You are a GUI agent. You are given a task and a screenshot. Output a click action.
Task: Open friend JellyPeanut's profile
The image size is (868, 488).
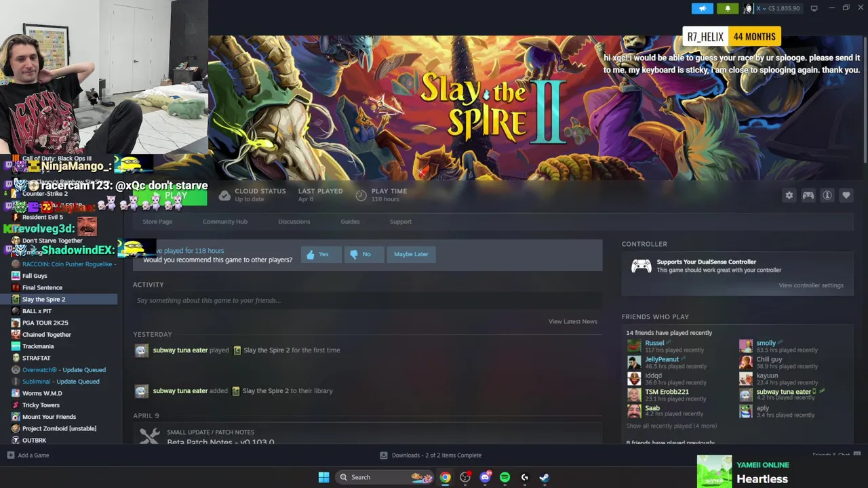[x=662, y=359]
